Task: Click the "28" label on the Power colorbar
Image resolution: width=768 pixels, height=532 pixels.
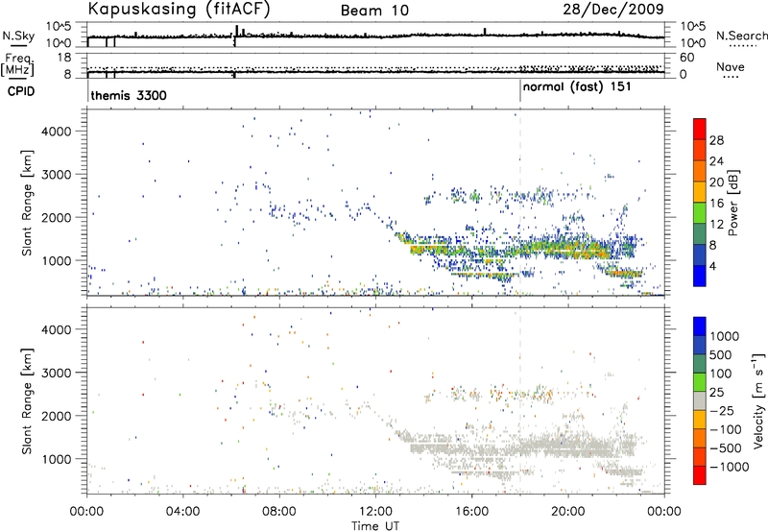Action: click(716, 140)
